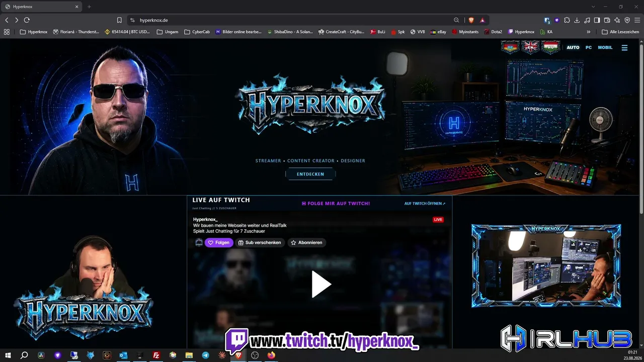Select the AUTO layout mode
This screenshot has height=362, width=644.
(x=573, y=48)
